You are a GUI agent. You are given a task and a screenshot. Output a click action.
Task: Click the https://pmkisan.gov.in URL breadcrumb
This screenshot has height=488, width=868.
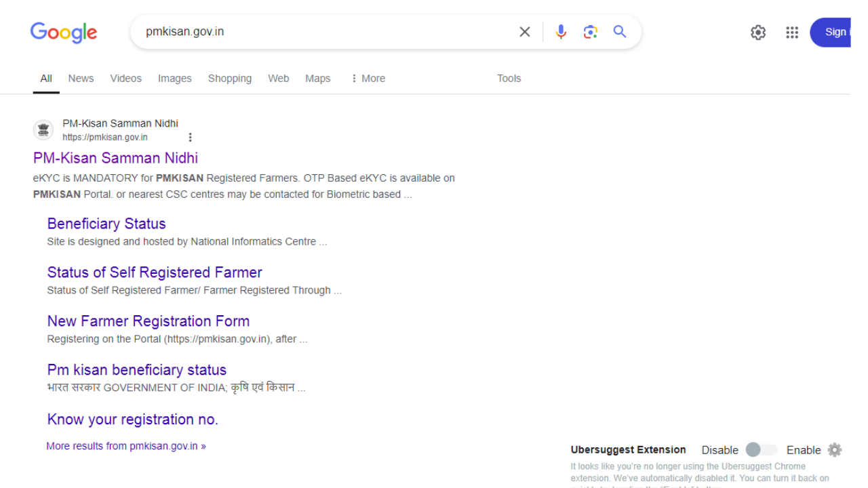point(105,138)
